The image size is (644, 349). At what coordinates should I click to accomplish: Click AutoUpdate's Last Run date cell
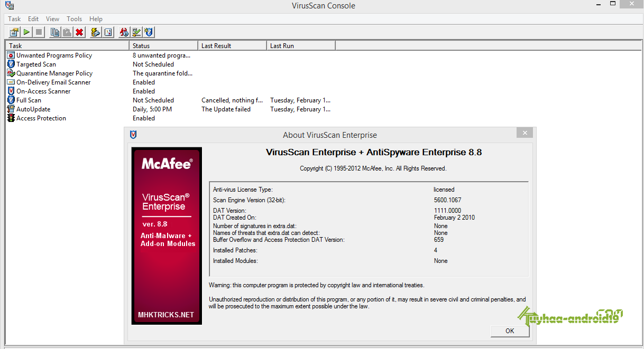300,109
